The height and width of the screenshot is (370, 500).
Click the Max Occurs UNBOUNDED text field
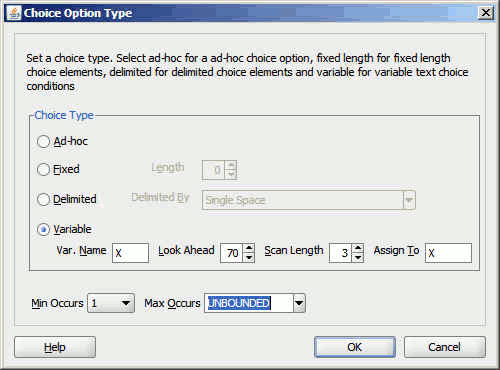tap(249, 303)
